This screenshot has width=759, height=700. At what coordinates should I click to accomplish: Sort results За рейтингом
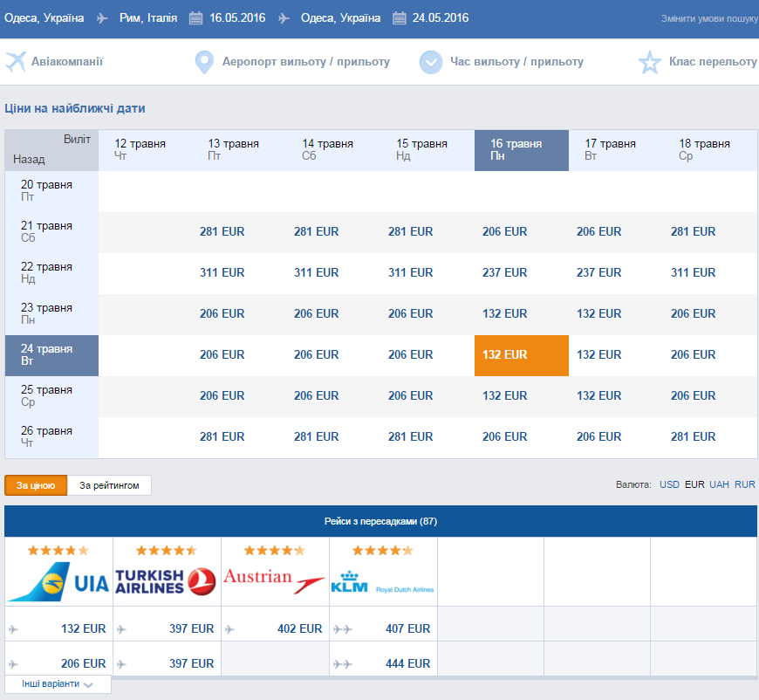(x=109, y=485)
